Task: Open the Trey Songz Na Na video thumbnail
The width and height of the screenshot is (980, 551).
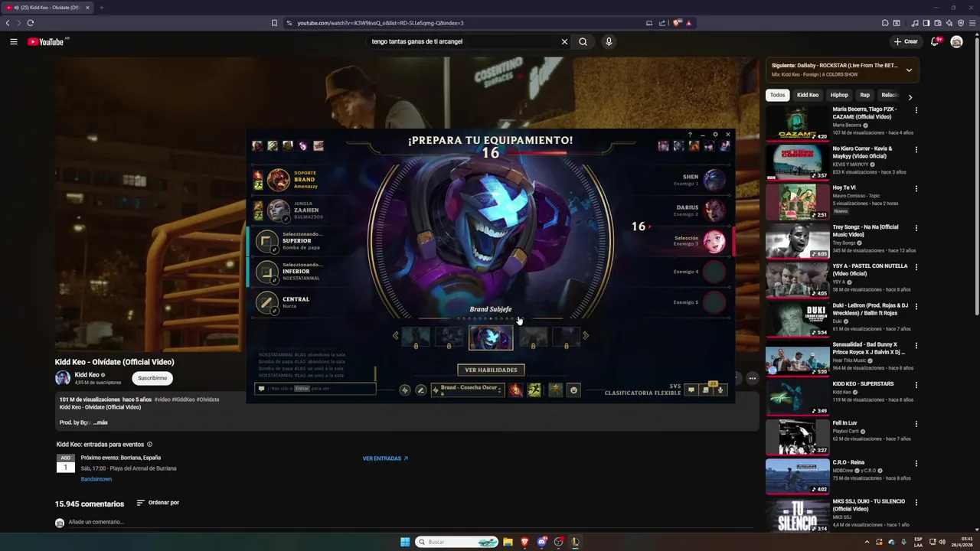Action: click(x=796, y=242)
